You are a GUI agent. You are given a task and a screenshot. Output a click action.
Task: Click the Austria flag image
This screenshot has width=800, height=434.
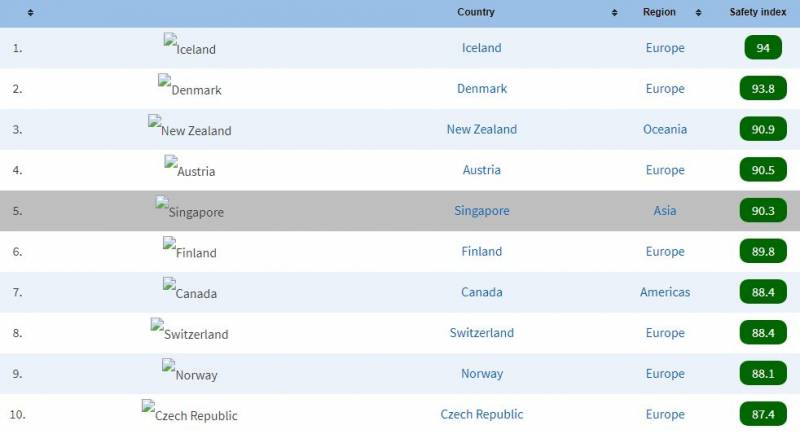(x=190, y=170)
